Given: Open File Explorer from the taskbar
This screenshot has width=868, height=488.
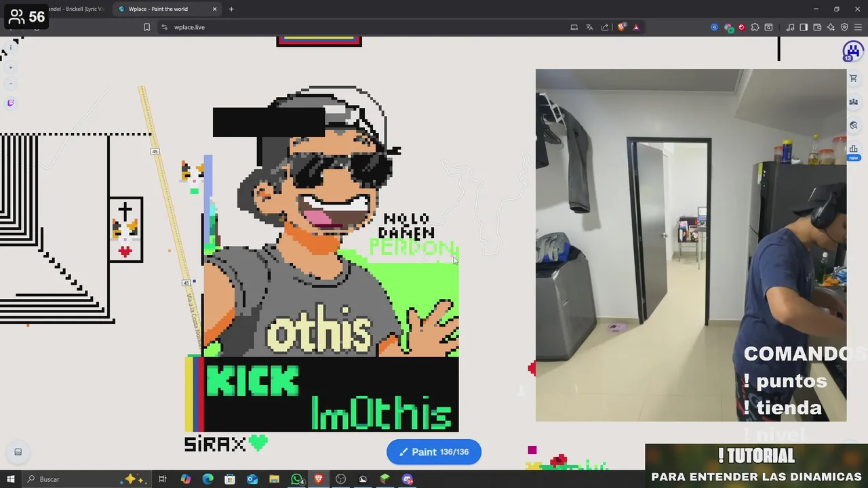Looking at the screenshot, I should [274, 479].
